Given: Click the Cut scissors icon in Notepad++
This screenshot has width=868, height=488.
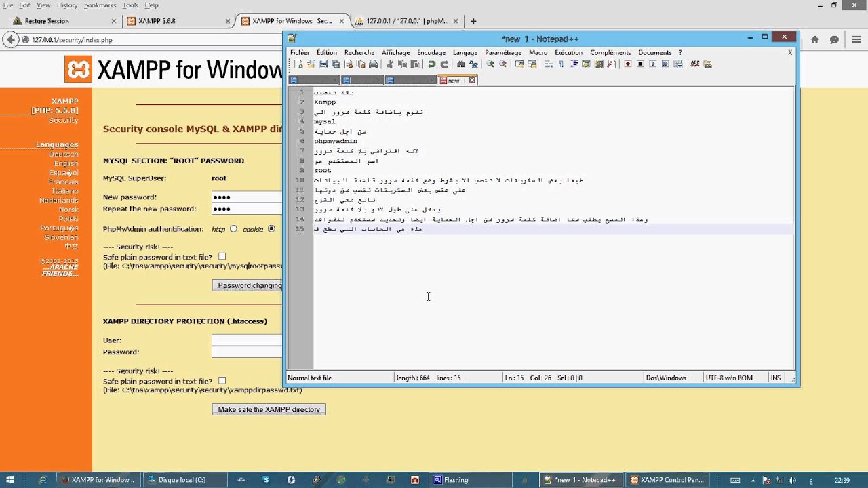Looking at the screenshot, I should click(390, 64).
